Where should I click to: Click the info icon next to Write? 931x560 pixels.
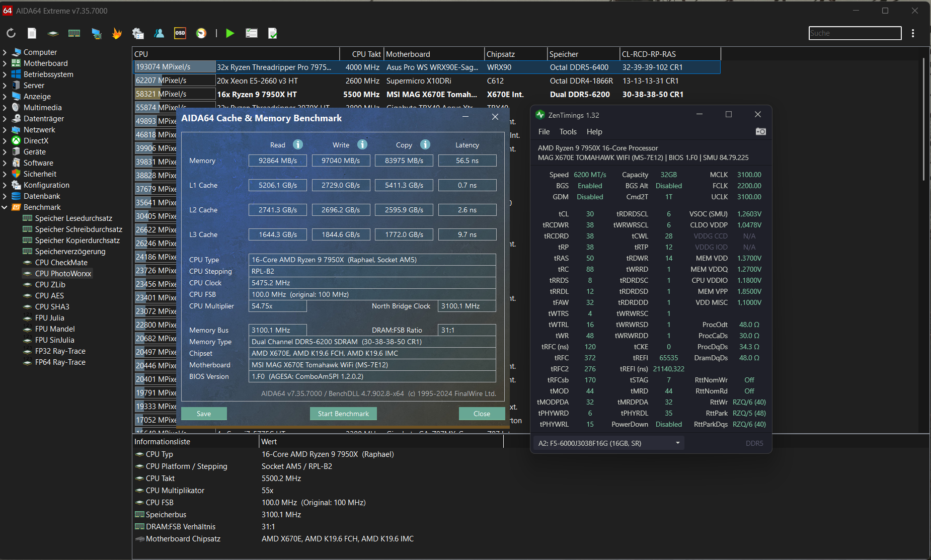click(362, 145)
